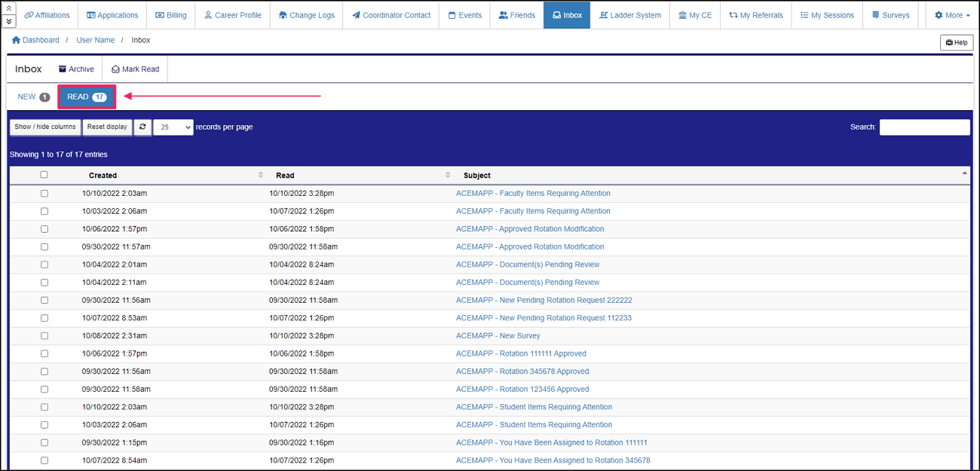Open the ACEMAPP - New Survey message link

click(x=498, y=335)
